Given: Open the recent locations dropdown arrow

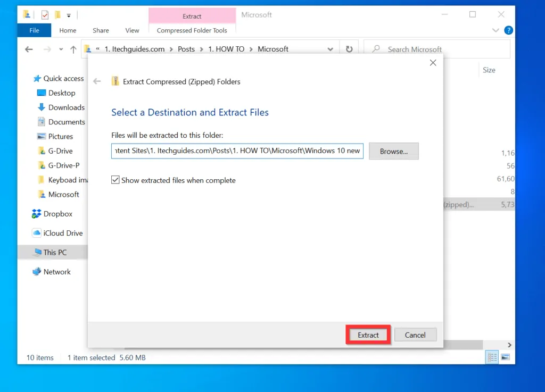Looking at the screenshot, I should click(x=61, y=49).
